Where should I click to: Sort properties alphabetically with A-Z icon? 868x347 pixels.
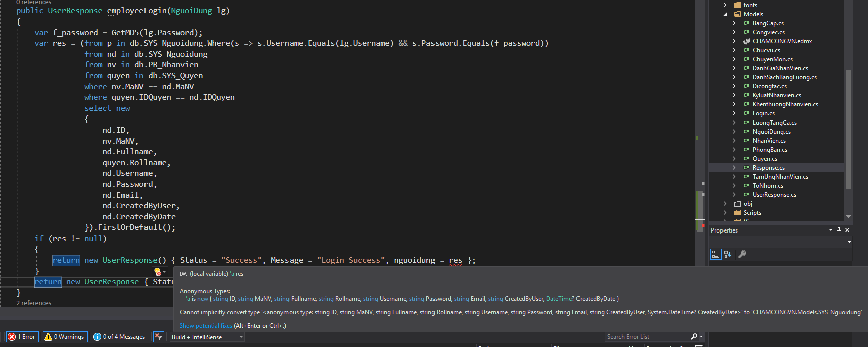[x=728, y=254]
